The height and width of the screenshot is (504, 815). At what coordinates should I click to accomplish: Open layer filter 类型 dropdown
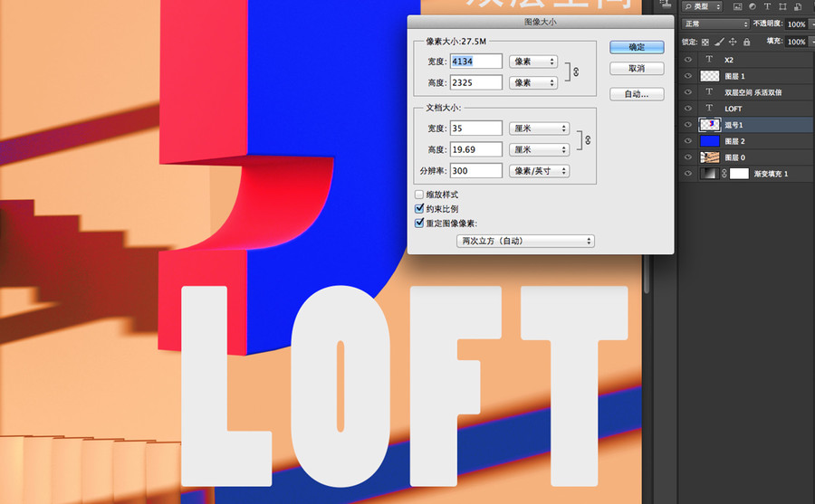pyautogui.click(x=703, y=6)
